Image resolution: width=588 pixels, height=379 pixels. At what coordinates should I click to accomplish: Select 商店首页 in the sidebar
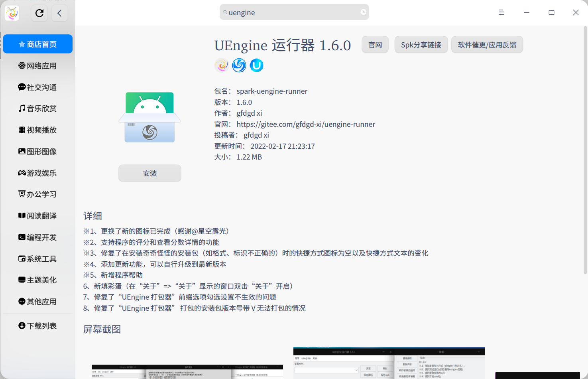[x=37, y=44]
